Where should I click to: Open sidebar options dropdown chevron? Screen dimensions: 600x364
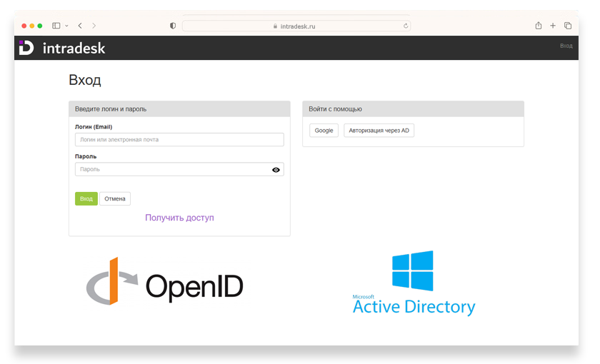click(x=66, y=26)
